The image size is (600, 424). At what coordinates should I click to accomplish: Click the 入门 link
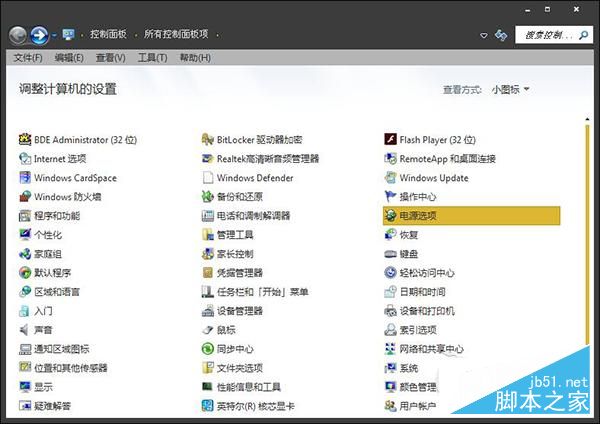point(43,311)
